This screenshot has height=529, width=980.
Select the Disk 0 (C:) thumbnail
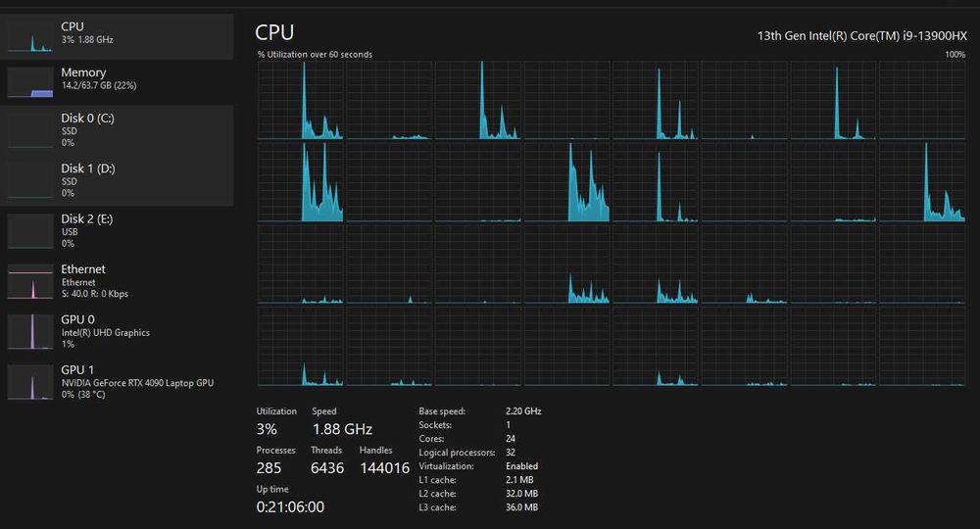coord(30,130)
